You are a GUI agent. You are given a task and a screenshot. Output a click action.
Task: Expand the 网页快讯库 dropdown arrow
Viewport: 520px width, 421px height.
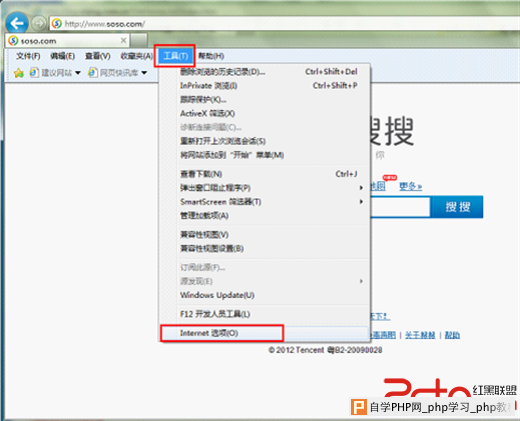[144, 73]
